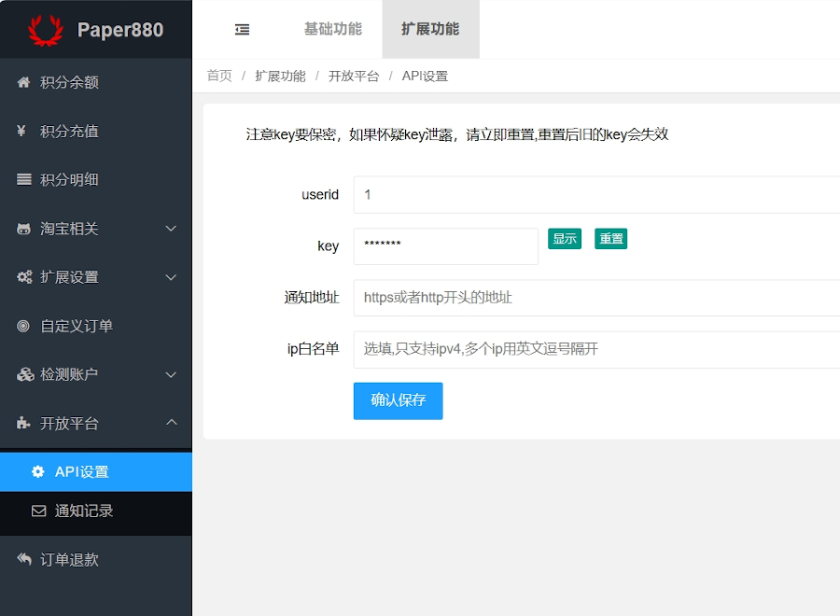This screenshot has width=840, height=616.
Task: Select the API设置 submenu item
Action: [96, 472]
